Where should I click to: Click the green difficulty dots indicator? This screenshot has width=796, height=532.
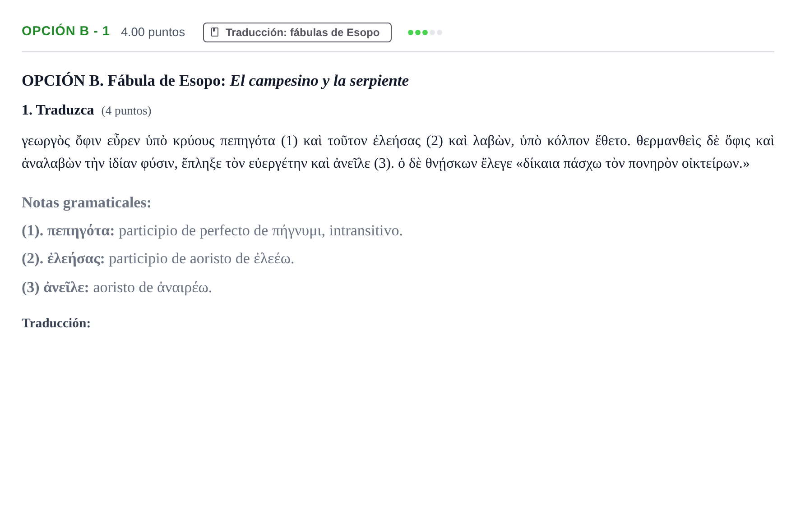pos(425,32)
